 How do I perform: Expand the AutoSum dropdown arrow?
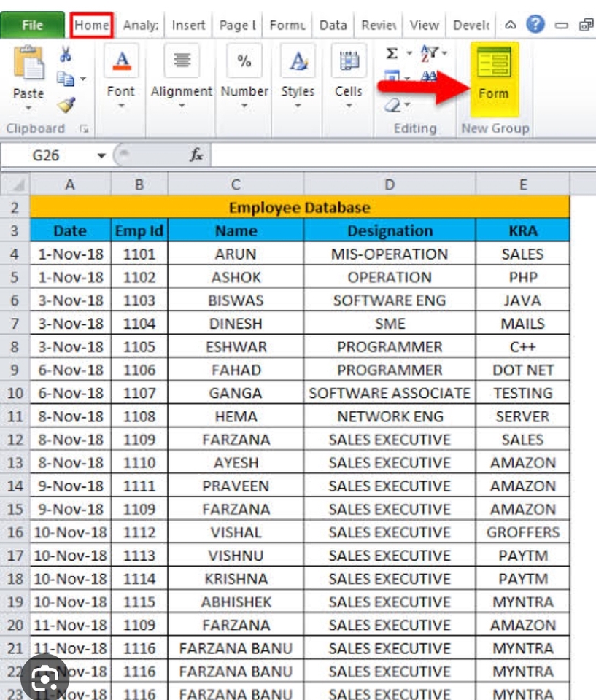409,53
